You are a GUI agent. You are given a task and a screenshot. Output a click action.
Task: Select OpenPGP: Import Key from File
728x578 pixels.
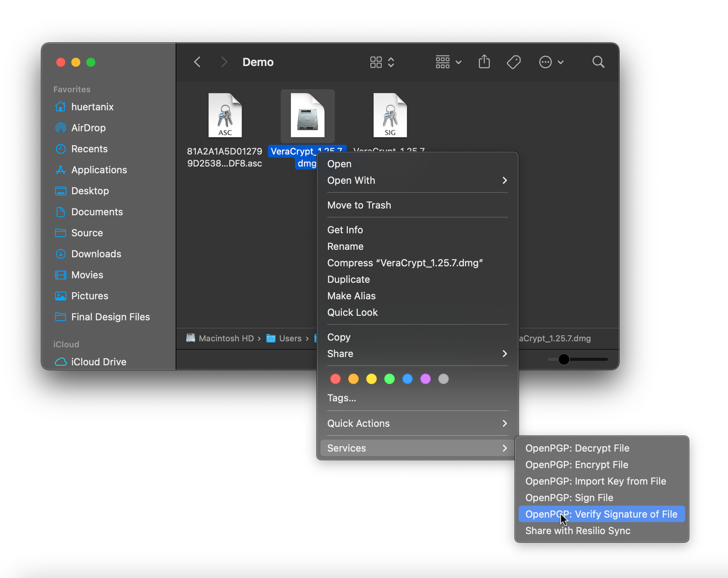tap(602, 481)
